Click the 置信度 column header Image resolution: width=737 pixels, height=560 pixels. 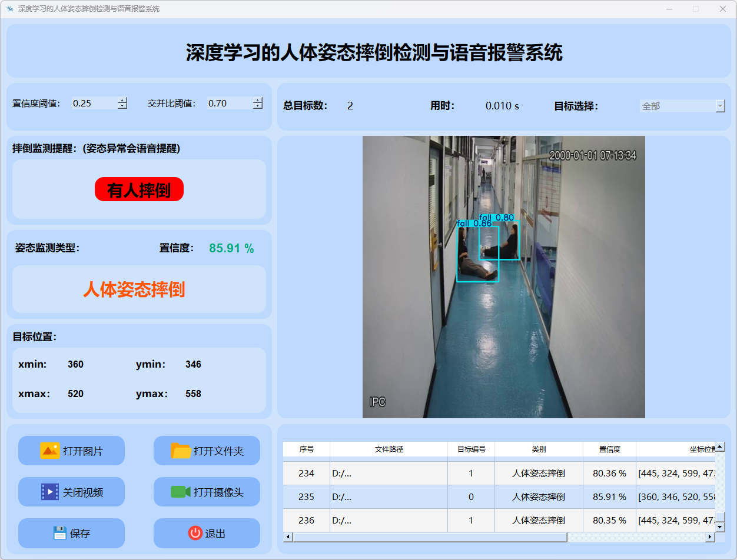[609, 449]
